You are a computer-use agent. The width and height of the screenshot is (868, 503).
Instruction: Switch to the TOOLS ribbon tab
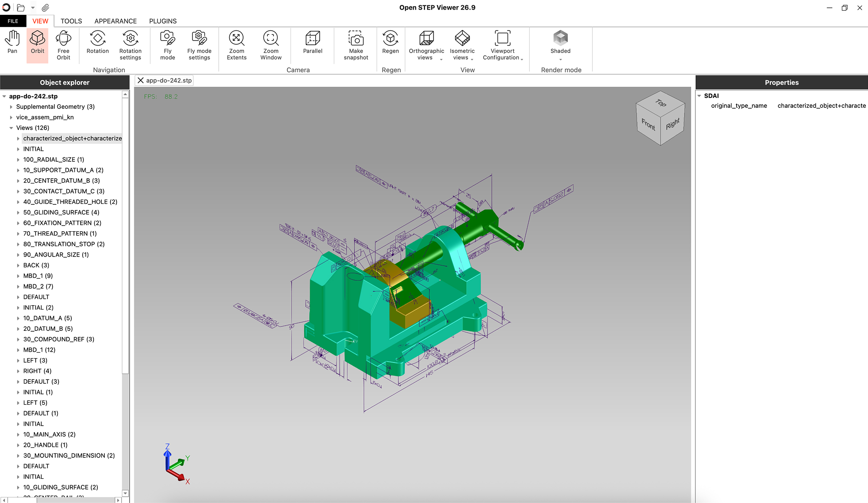(71, 21)
